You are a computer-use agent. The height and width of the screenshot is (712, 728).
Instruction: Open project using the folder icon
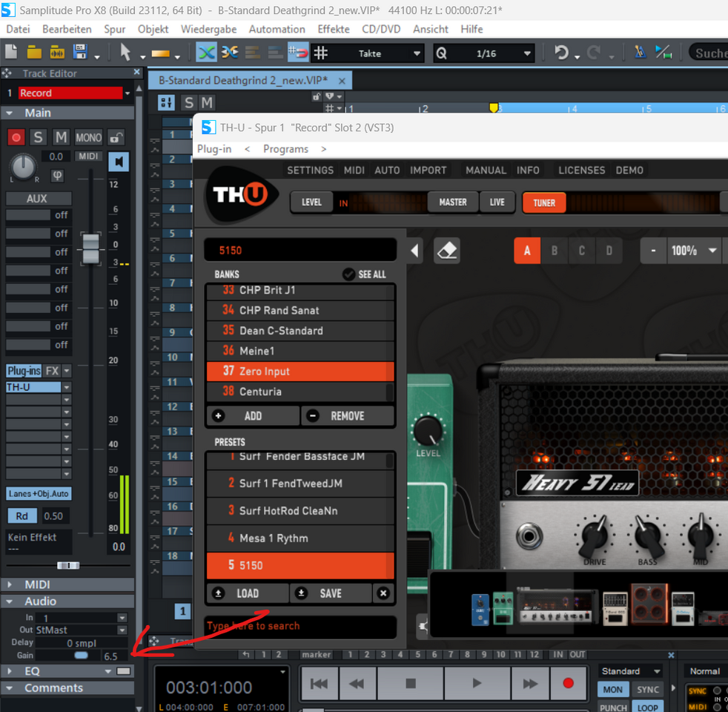(x=34, y=52)
